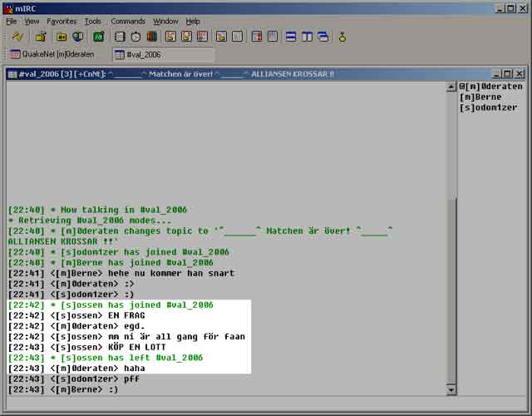Select [s]odom1zer in the nickname list
The image size is (532, 416).
pos(488,108)
